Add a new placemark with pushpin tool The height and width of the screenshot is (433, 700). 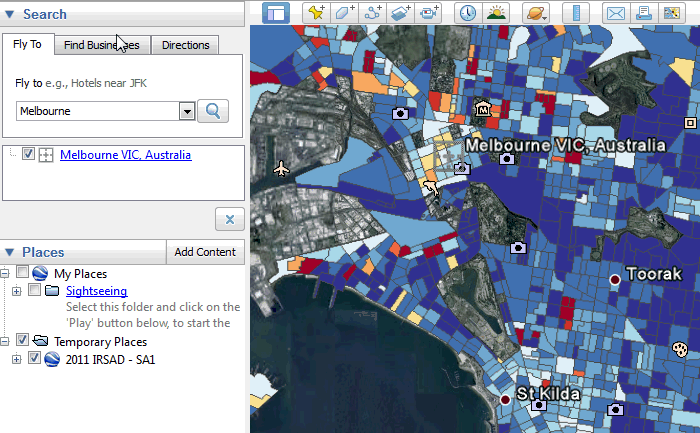316,13
